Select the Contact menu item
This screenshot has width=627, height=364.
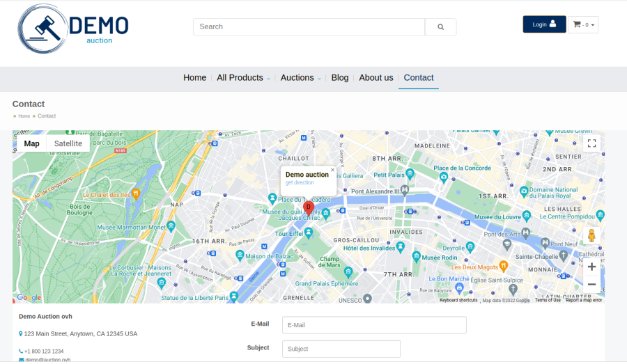[x=418, y=77]
